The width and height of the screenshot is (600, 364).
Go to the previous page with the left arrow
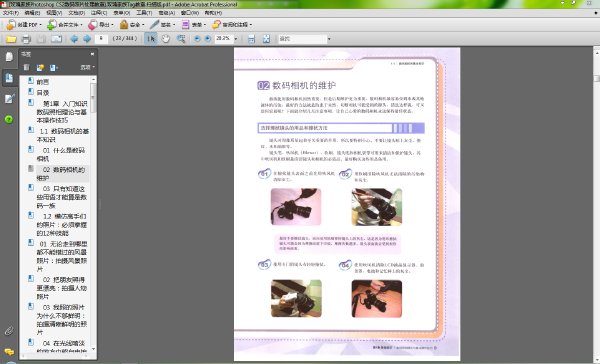pyautogui.click(x=74, y=39)
